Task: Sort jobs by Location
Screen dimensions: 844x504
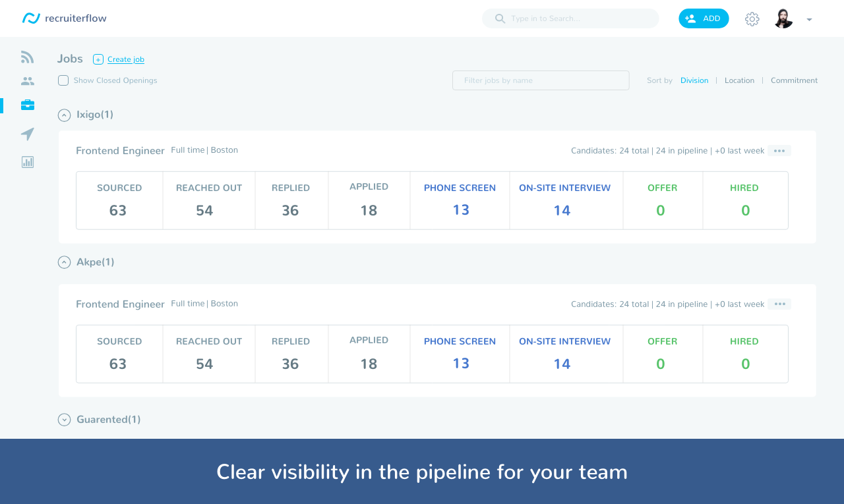Action: (739, 80)
